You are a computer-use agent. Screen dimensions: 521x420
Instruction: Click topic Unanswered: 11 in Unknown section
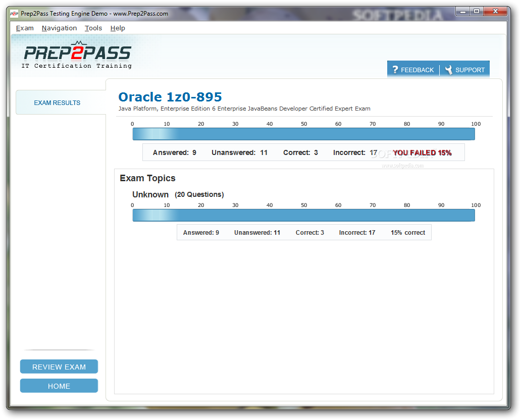pyautogui.click(x=257, y=233)
